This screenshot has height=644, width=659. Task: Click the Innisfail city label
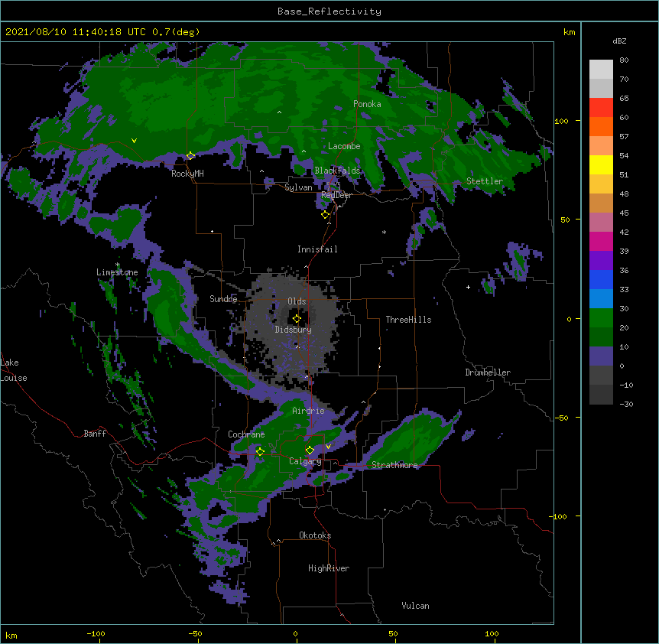coord(317,249)
